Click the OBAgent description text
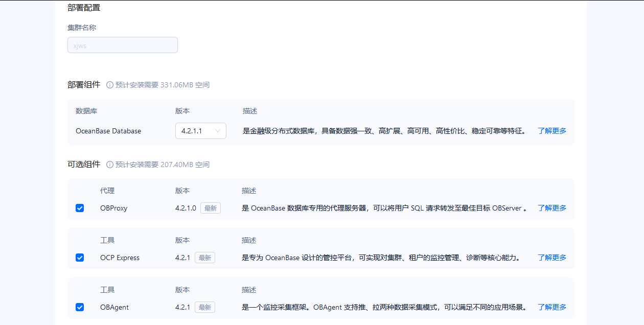The width and height of the screenshot is (644, 325). [384, 307]
